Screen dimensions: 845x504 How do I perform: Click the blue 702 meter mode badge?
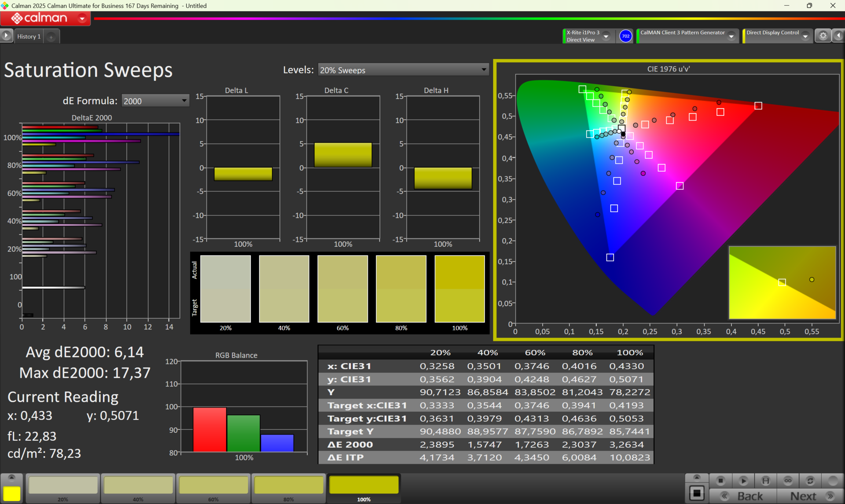[625, 36]
